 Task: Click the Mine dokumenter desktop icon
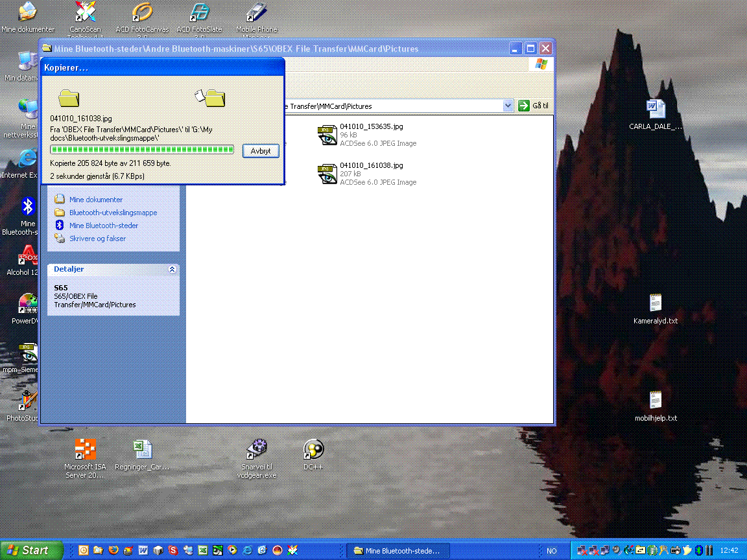coord(28,18)
